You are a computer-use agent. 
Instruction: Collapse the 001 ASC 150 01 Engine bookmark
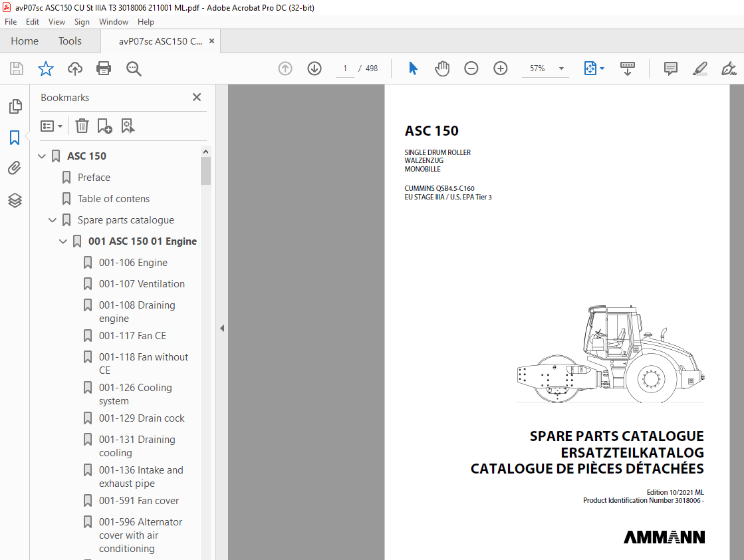click(63, 241)
